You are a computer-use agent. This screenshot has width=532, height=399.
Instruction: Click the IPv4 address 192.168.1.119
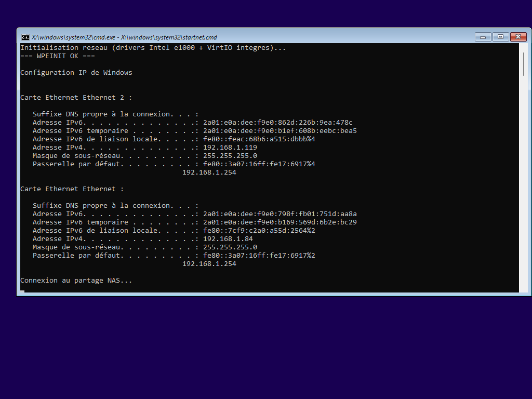(x=230, y=148)
